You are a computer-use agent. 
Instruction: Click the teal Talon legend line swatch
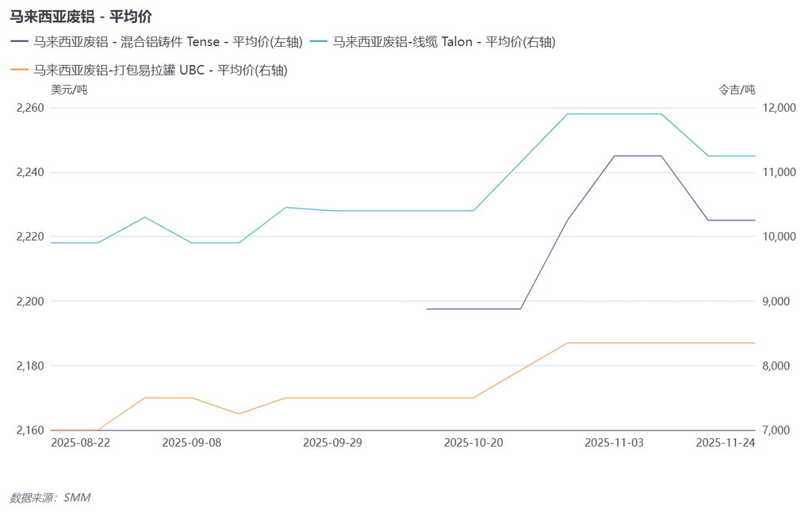[x=319, y=42]
